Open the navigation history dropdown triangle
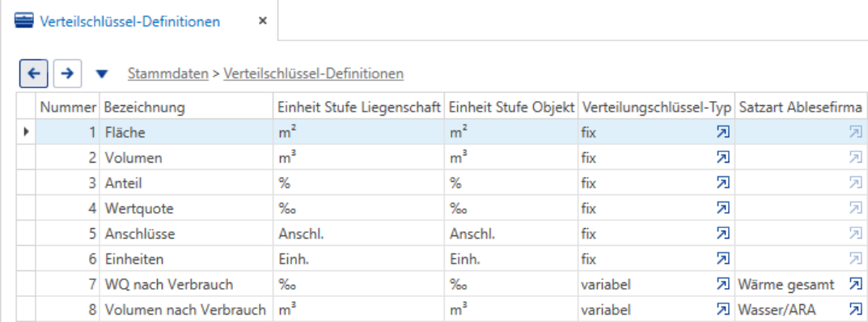This screenshot has height=322, width=868. click(102, 74)
